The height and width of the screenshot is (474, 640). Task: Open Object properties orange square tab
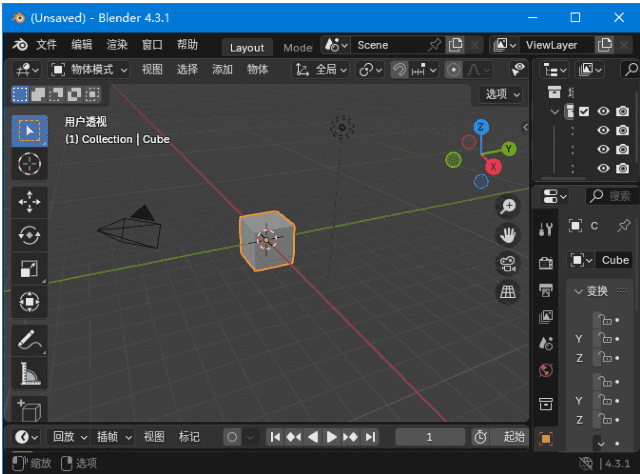tap(546, 439)
